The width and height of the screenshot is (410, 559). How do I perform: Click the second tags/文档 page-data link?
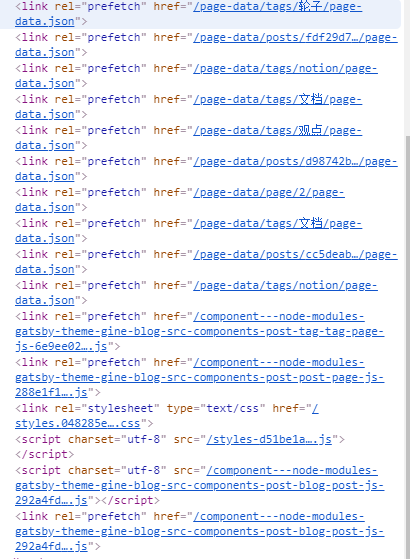[x=277, y=224]
